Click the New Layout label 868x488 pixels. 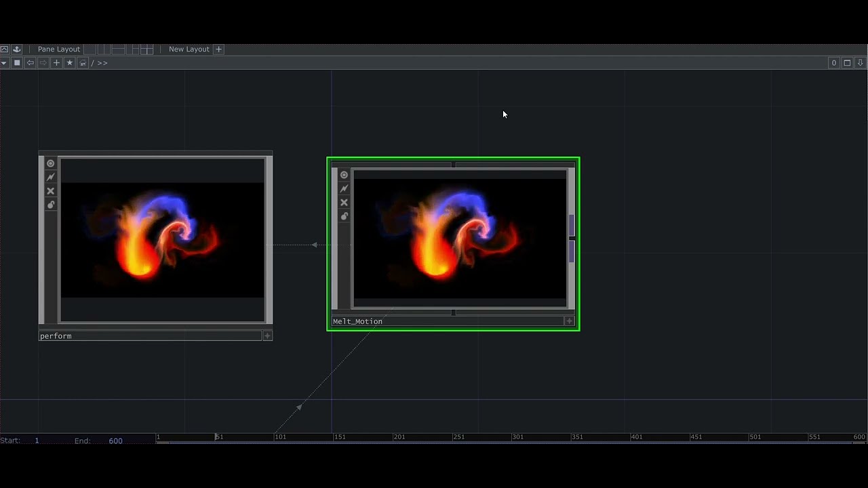click(x=189, y=49)
